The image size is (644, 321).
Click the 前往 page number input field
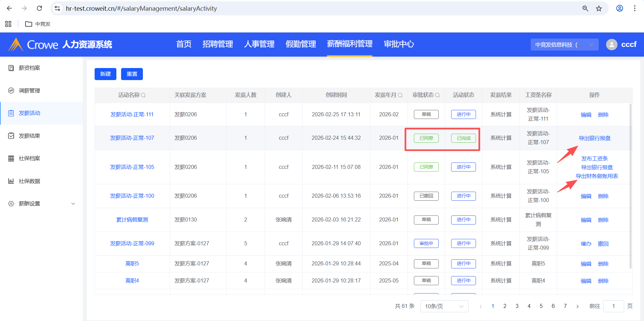pos(613,306)
